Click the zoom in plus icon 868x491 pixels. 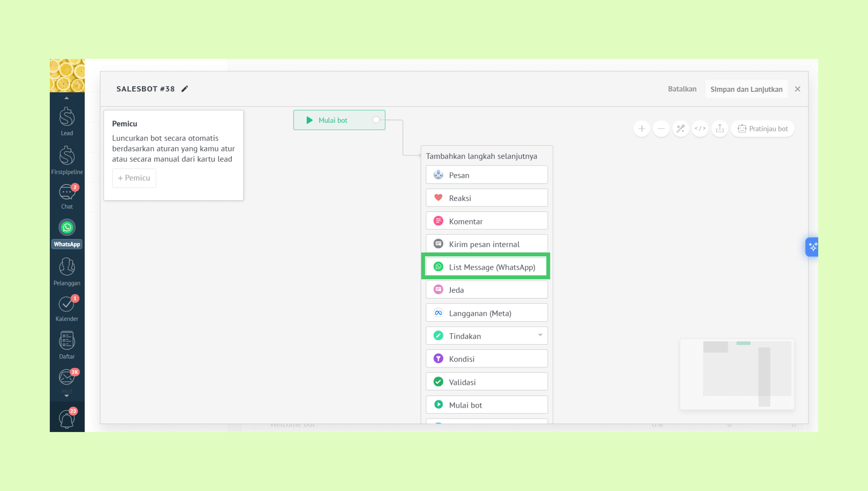[641, 128]
